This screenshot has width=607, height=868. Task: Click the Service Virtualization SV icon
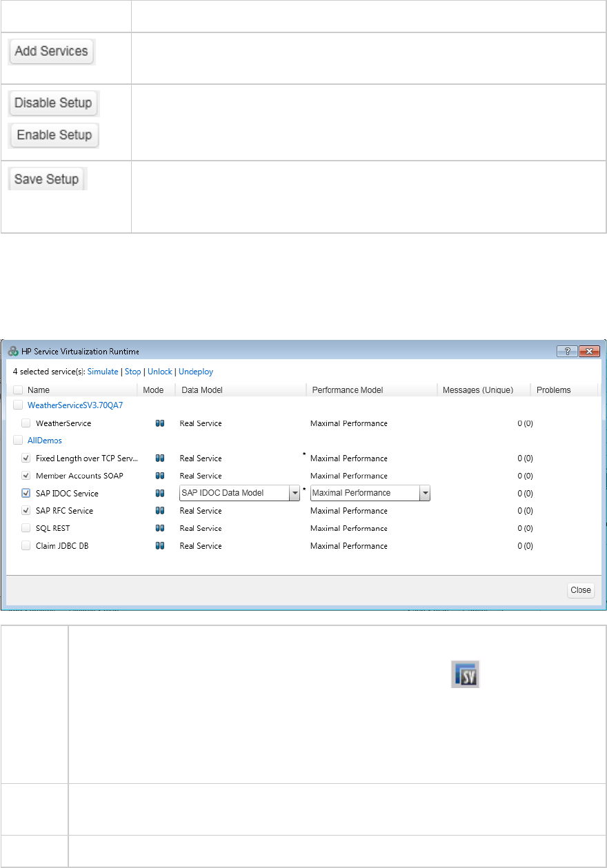[466, 673]
